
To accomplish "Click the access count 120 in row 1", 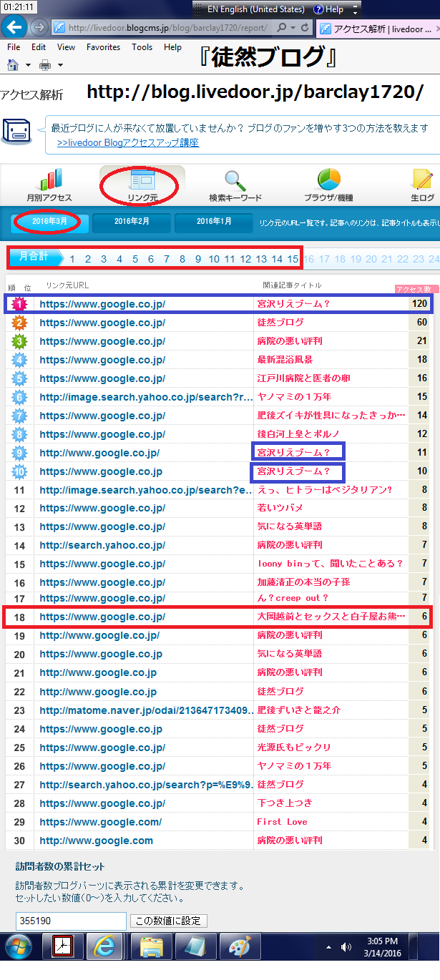I will coord(419,304).
